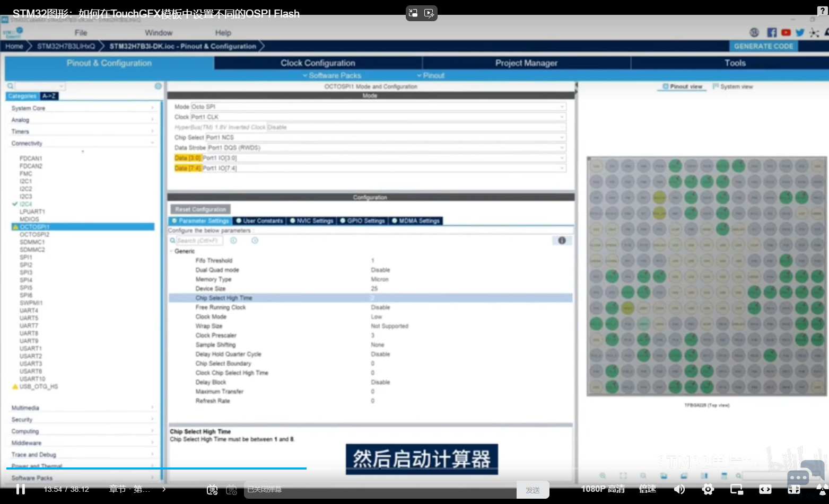Go to Home breadcrumb

pos(14,46)
